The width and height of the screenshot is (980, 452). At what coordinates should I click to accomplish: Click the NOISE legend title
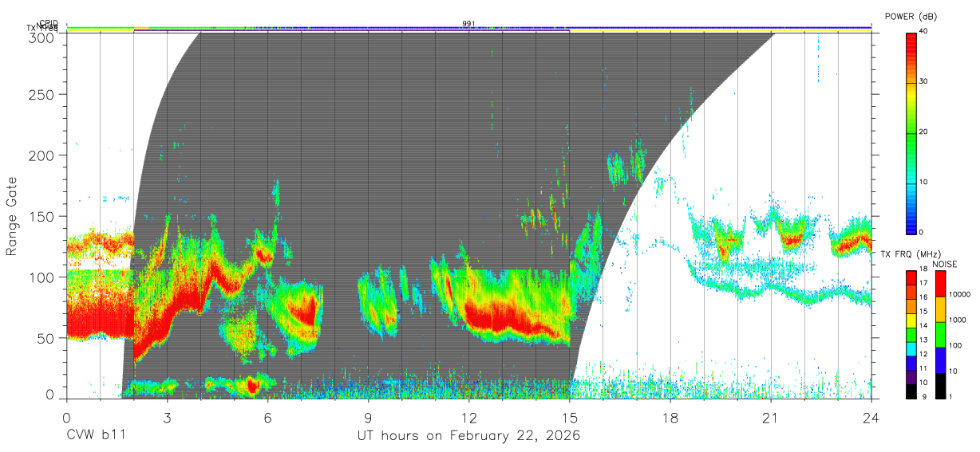(x=945, y=264)
